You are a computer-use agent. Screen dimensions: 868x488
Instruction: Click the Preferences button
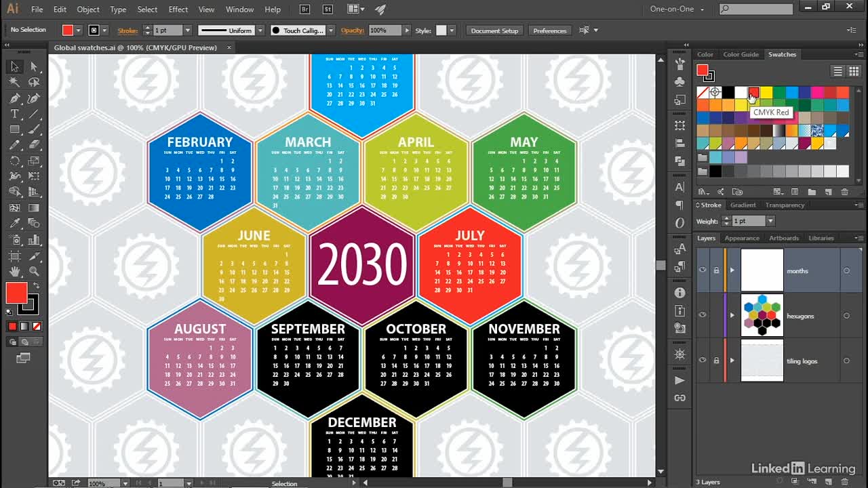click(x=550, y=30)
